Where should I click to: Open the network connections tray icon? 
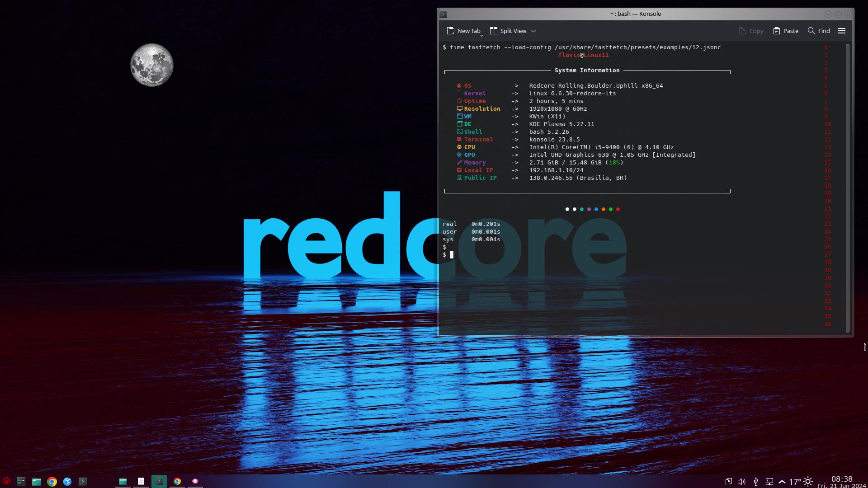point(769,482)
